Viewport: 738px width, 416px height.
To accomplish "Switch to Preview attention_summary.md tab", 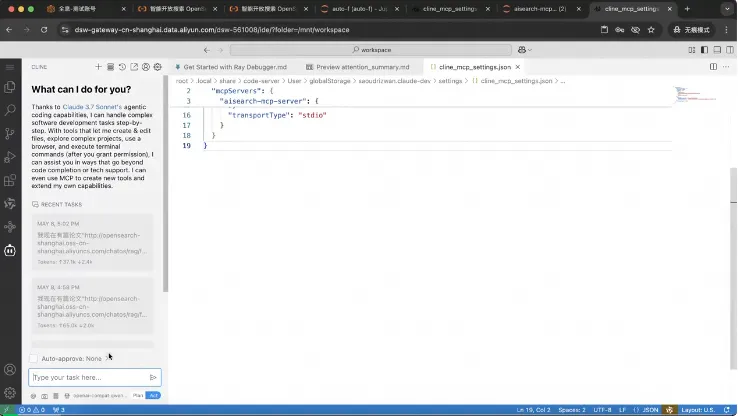I will (x=362, y=67).
